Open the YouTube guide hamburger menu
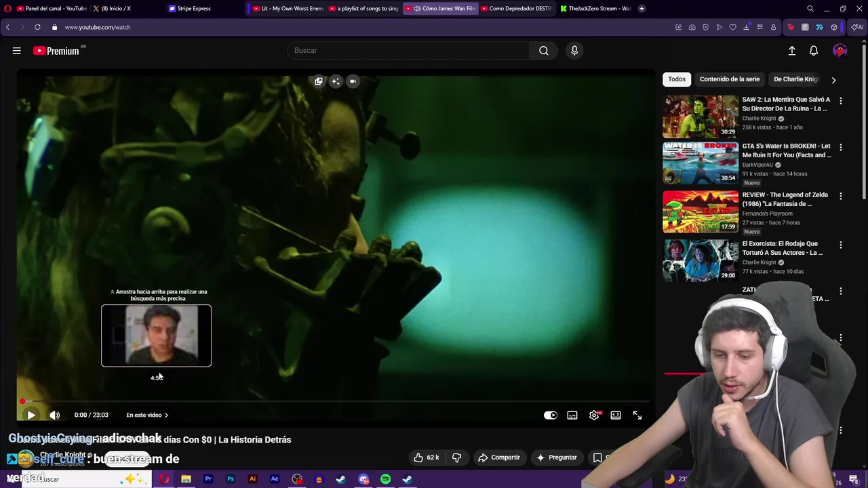This screenshot has width=868, height=488. [17, 50]
